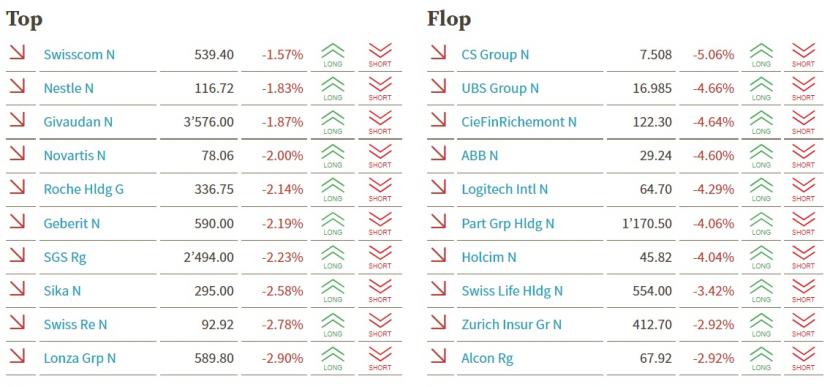The height and width of the screenshot is (387, 830).
Task: Click the Part Grp Hldg N stock name
Action: (x=508, y=224)
